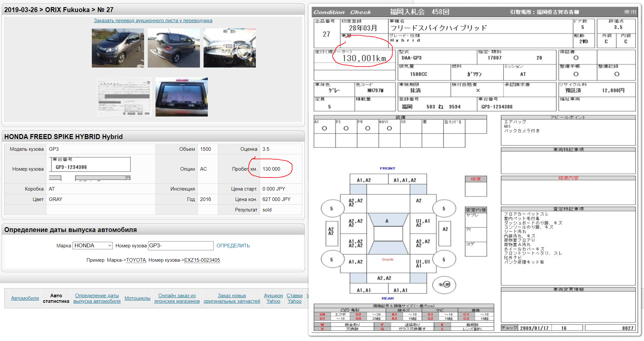Click the TOYOTA example link
The image size is (644, 341).
(x=136, y=260)
